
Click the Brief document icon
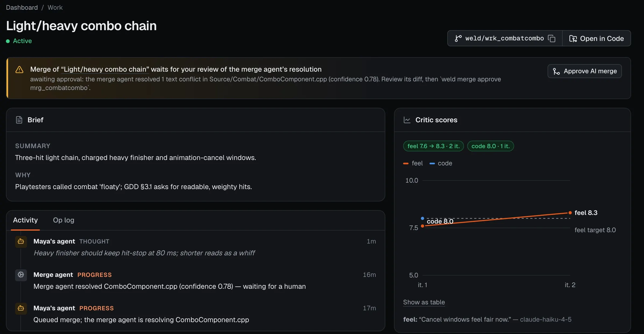coord(19,120)
